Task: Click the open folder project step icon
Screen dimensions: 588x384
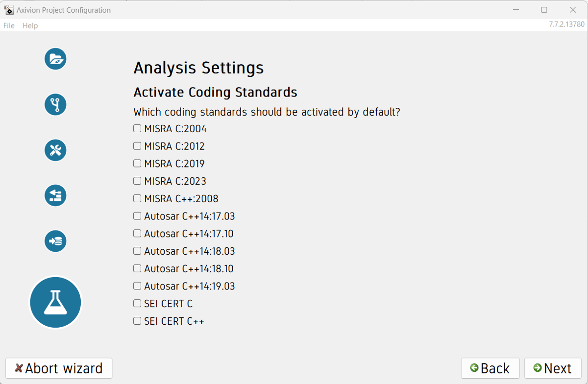Action: click(55, 59)
